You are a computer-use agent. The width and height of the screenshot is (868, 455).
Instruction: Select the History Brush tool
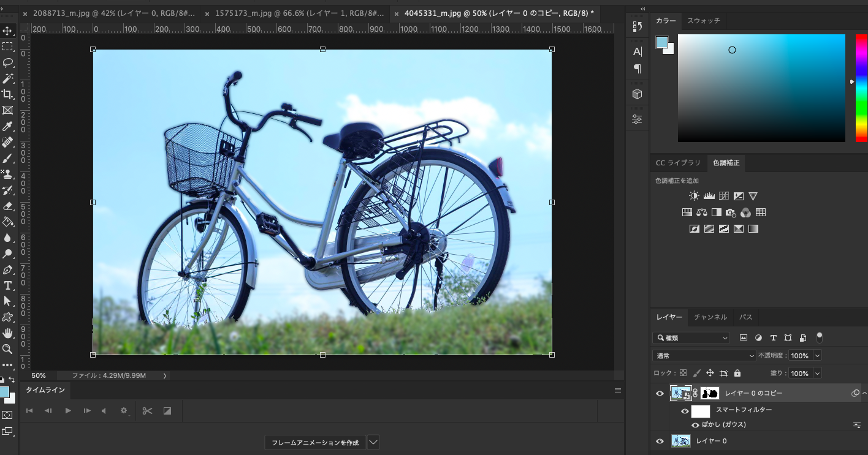(x=7, y=190)
